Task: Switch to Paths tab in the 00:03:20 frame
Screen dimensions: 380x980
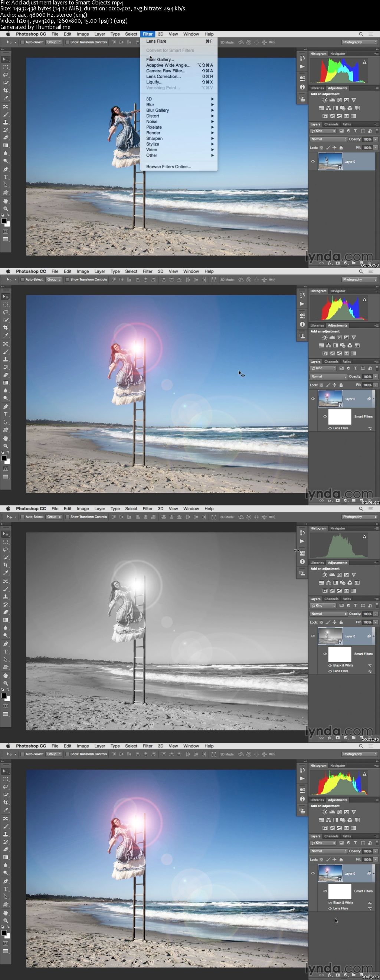Action: [347, 836]
